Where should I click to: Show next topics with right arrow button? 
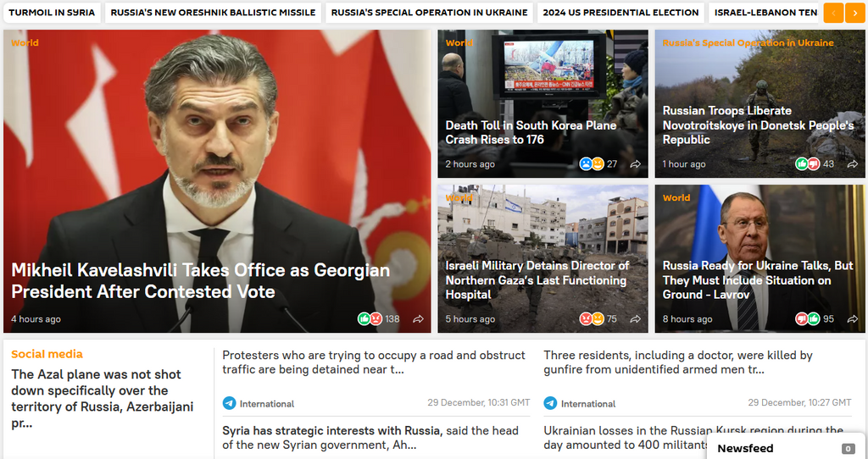[854, 13]
